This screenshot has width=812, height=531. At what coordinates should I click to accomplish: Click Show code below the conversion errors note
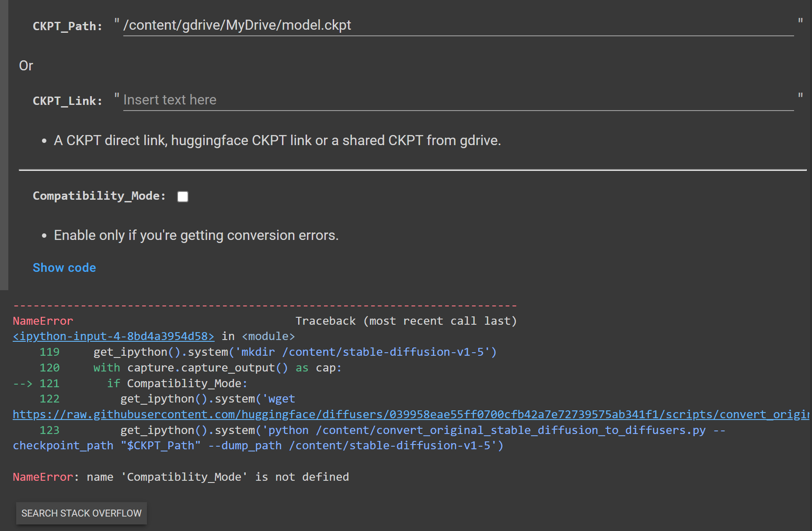click(x=64, y=267)
